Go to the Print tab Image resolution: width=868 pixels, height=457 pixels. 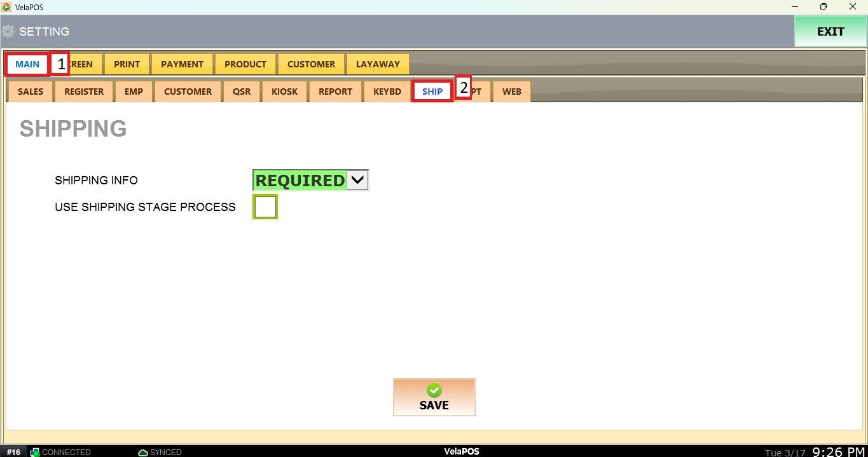[x=127, y=64]
